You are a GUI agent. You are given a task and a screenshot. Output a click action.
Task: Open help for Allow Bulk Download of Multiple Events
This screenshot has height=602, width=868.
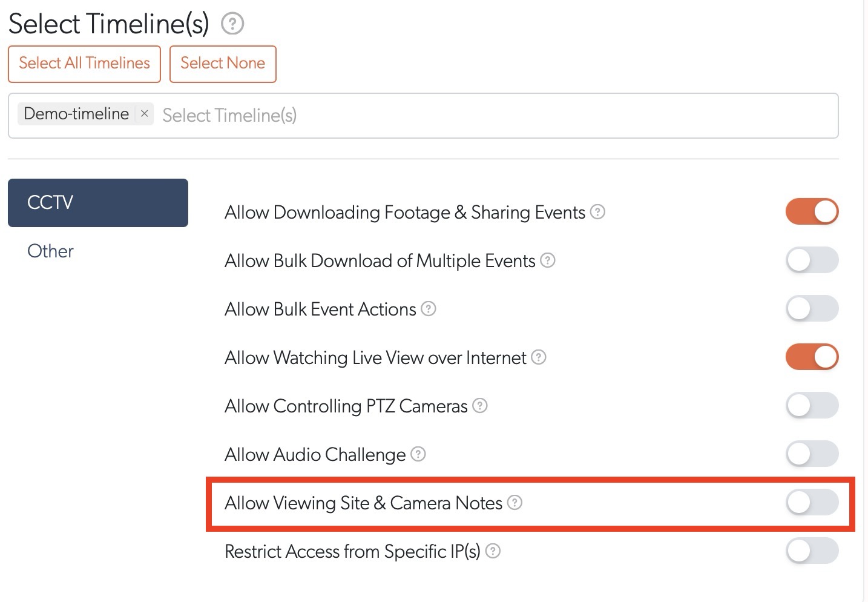coord(547,260)
